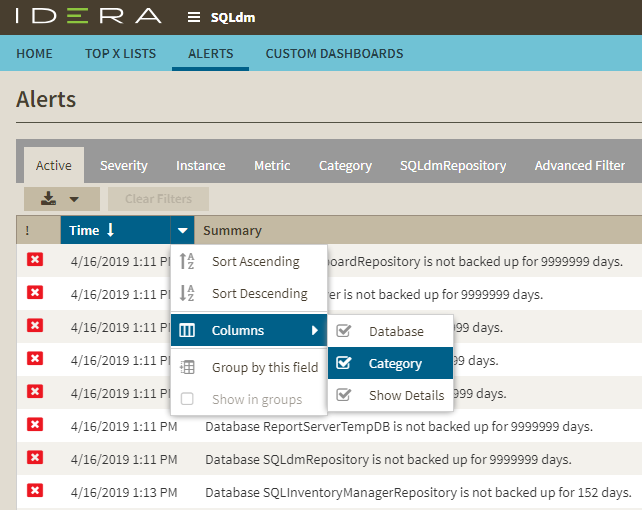Open the Time column dropdown arrow
This screenshot has height=510, width=642.
pos(182,231)
